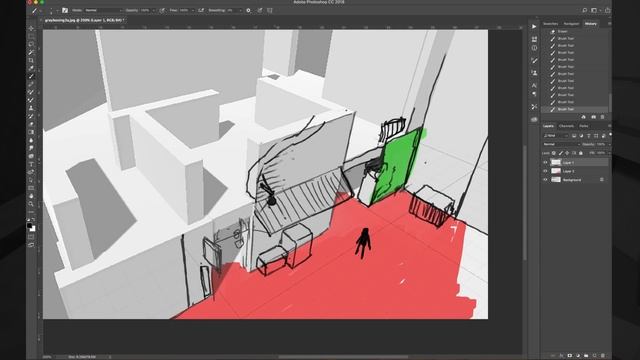
Task: Delete current History state trash icon
Action: pyautogui.click(x=602, y=117)
